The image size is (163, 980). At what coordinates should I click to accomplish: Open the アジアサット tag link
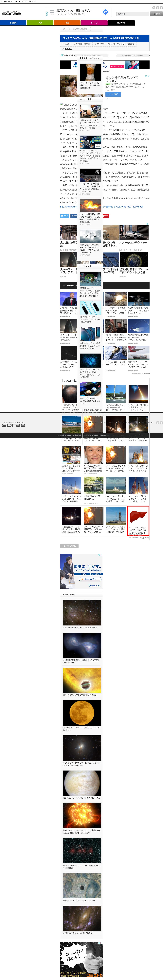tap(102, 44)
